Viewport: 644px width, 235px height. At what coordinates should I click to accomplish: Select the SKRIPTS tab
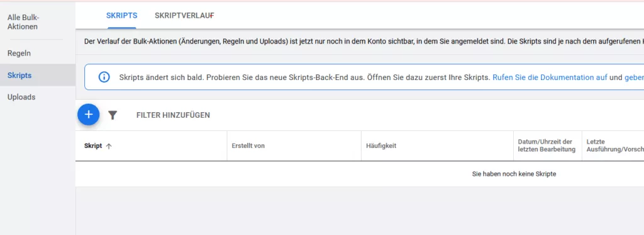pos(121,16)
